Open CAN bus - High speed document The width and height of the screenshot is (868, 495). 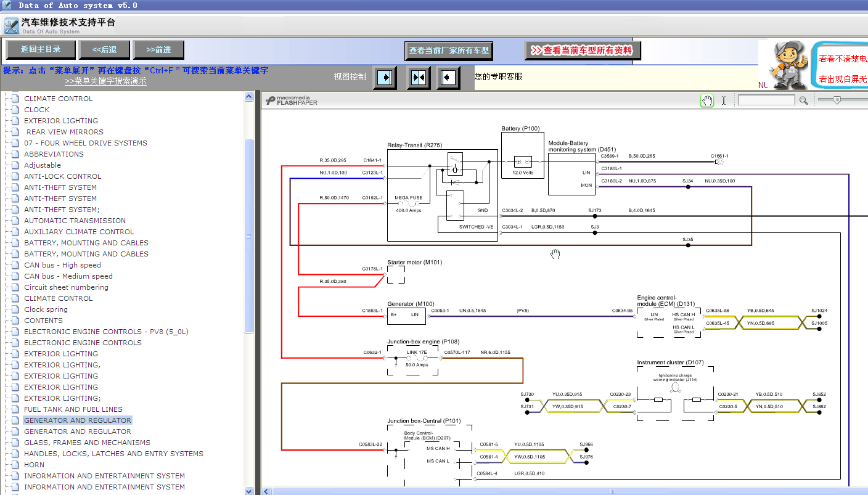tap(62, 265)
